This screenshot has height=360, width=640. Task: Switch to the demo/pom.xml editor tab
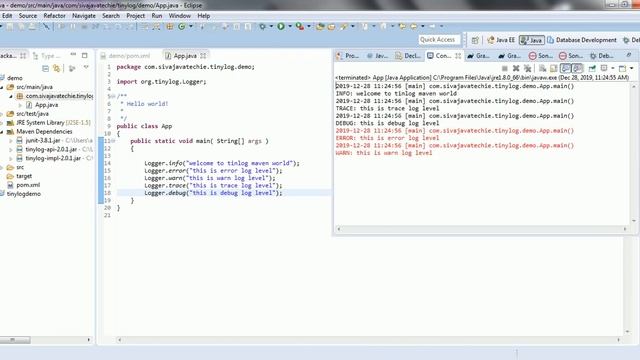126,56
